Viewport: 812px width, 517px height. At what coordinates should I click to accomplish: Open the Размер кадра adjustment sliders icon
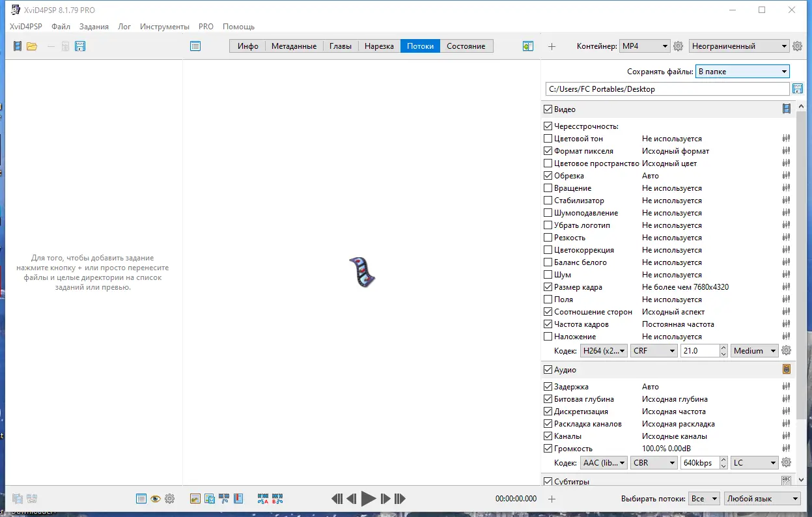[786, 287]
